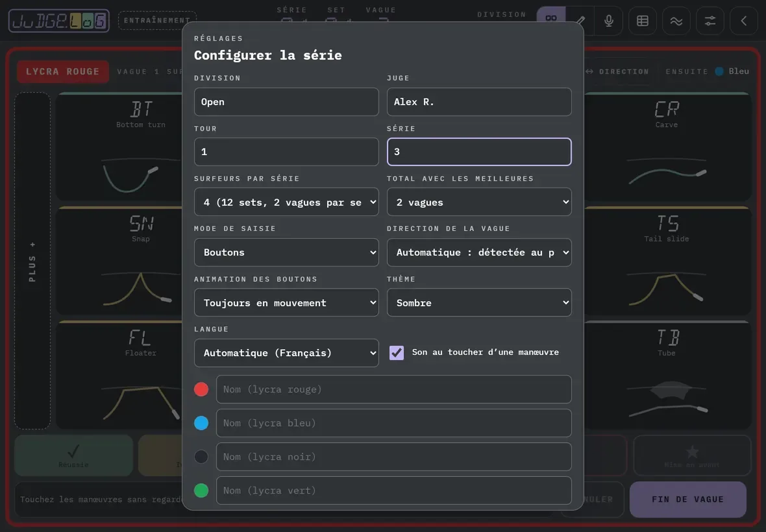Tap the Tail slide maneuver card
766x532 pixels.
(667, 261)
